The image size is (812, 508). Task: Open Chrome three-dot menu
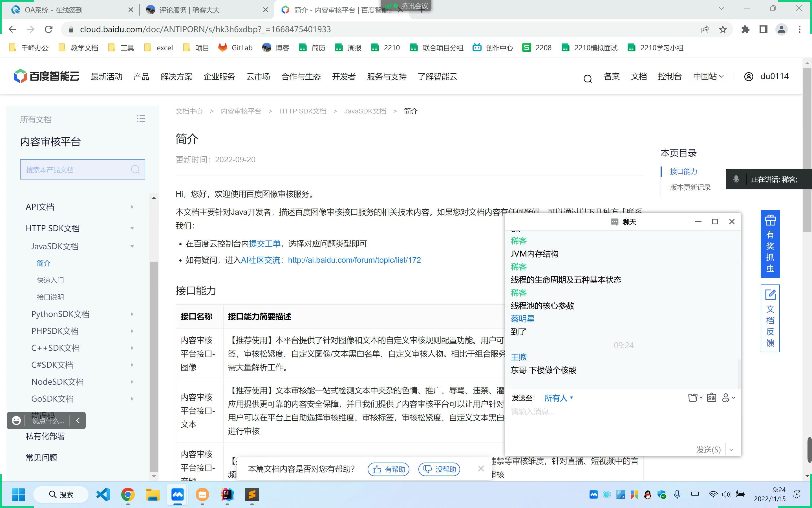tap(800, 30)
